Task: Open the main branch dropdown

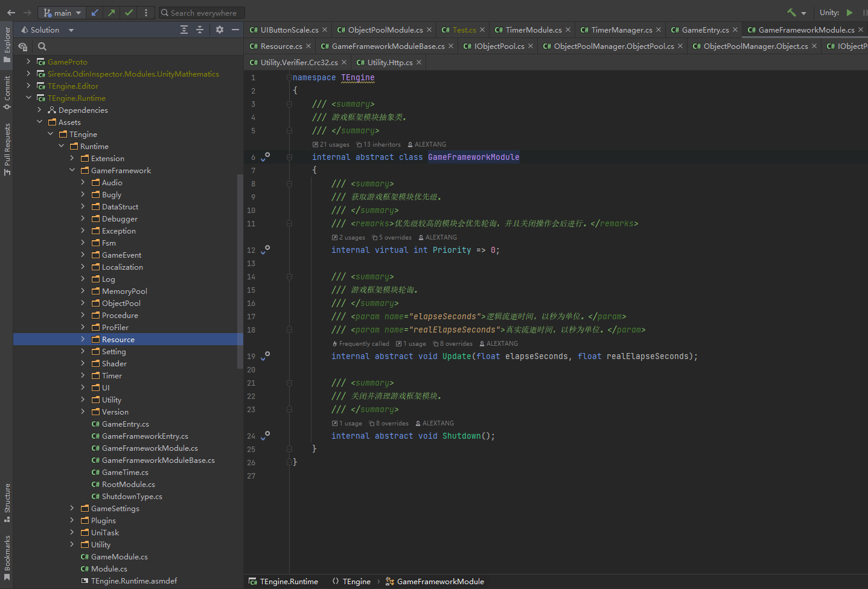Action: pos(63,13)
